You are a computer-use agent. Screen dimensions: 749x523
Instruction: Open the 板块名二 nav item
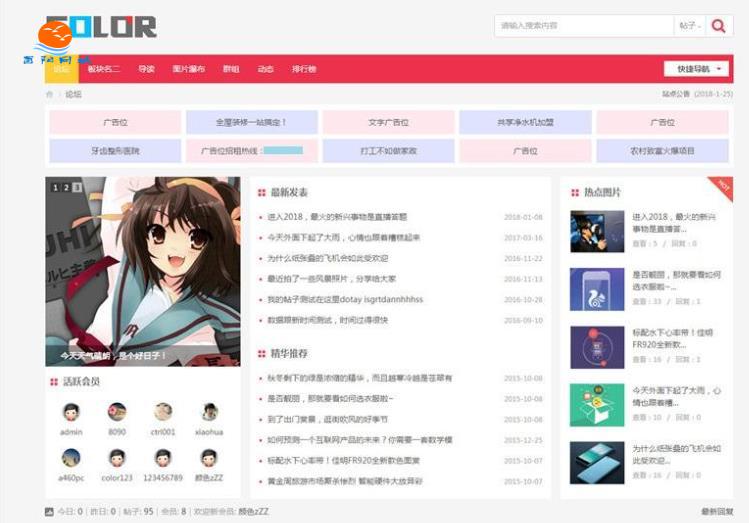[x=103, y=69]
